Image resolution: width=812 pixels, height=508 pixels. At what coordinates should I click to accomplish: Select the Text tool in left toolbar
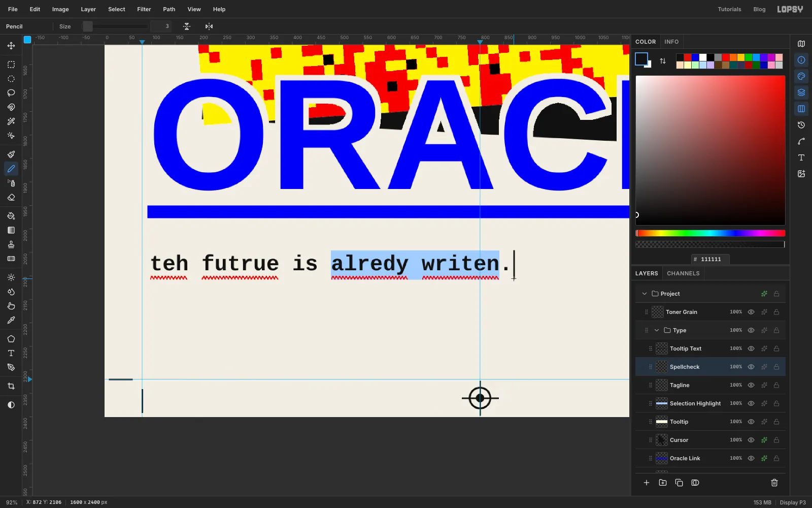click(11, 353)
